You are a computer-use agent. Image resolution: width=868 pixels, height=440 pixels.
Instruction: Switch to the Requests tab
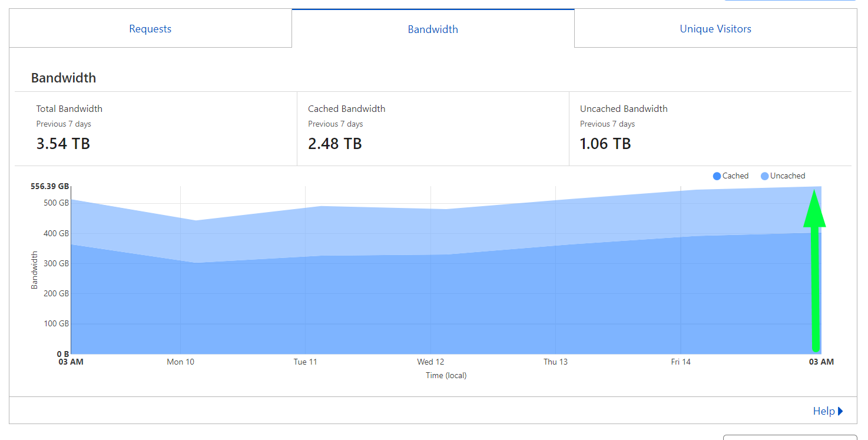coord(150,29)
